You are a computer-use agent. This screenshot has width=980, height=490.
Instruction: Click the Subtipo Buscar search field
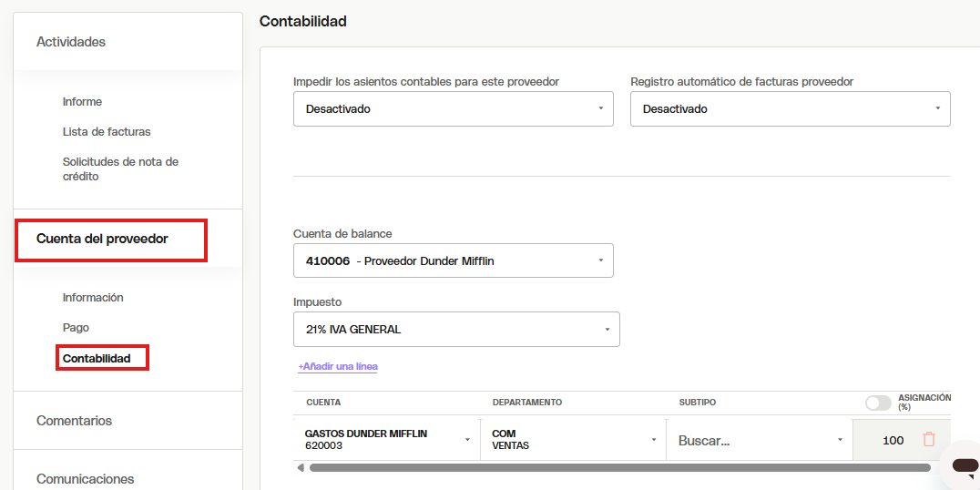pyautogui.click(x=760, y=440)
